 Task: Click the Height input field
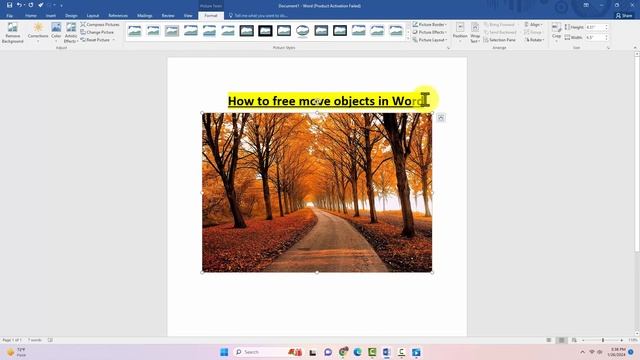tap(595, 27)
